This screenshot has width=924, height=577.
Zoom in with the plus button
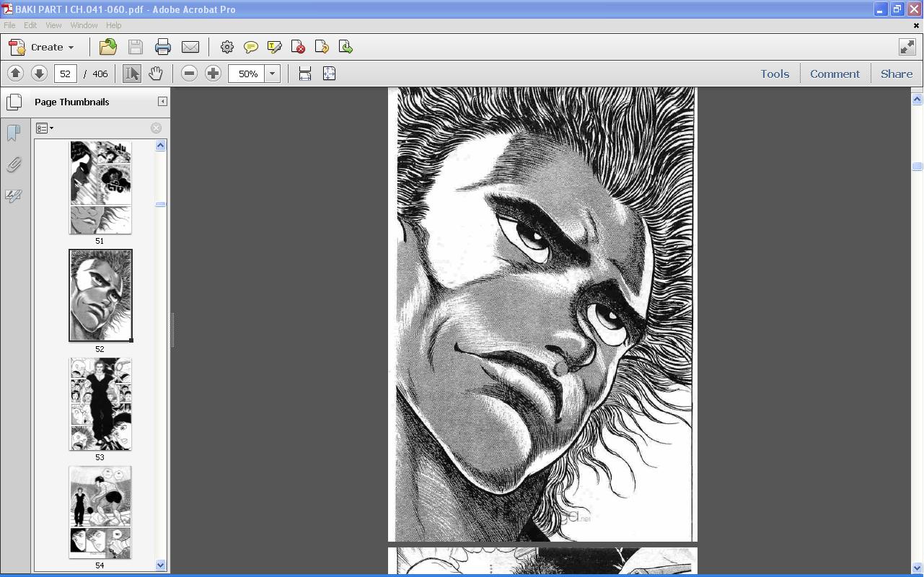(213, 74)
